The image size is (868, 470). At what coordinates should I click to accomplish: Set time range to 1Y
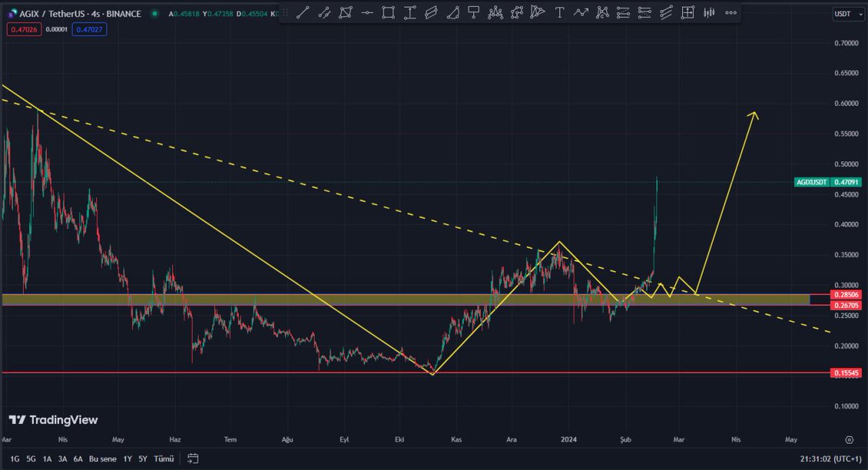tap(127, 459)
